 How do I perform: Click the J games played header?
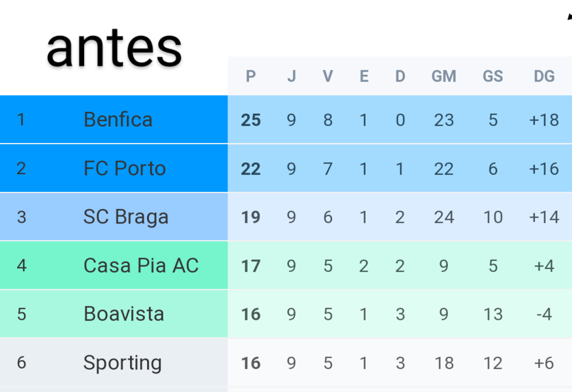tap(291, 76)
